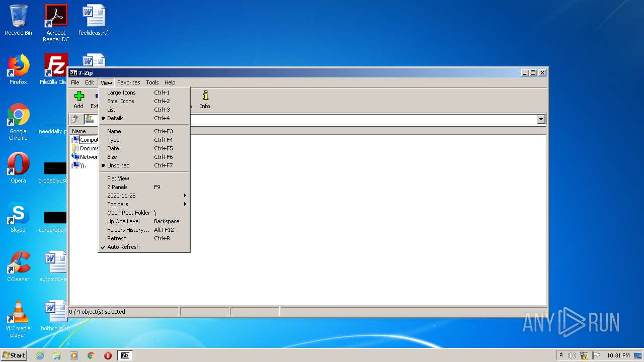
Task: Sort files by Type
Action: click(144, 140)
